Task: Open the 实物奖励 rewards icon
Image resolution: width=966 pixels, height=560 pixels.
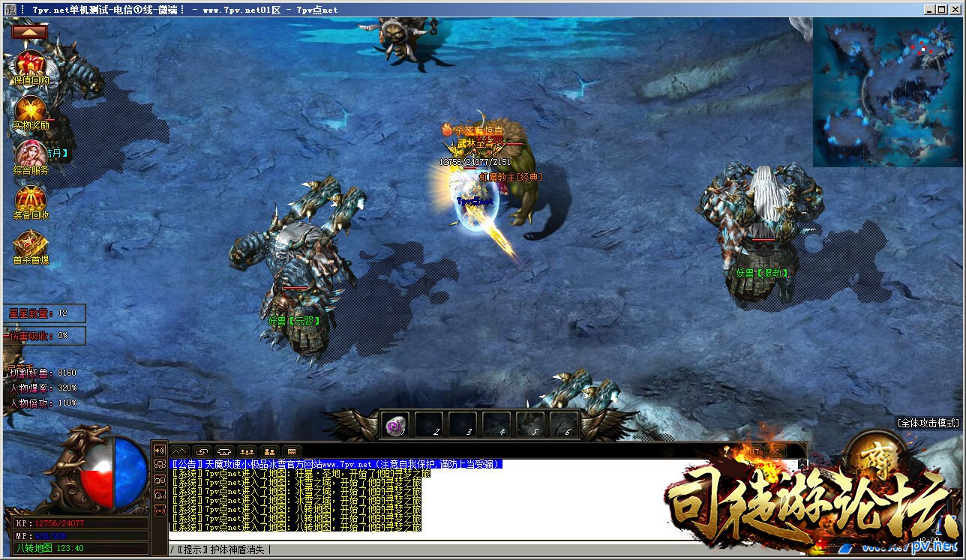Action: pyautogui.click(x=31, y=112)
